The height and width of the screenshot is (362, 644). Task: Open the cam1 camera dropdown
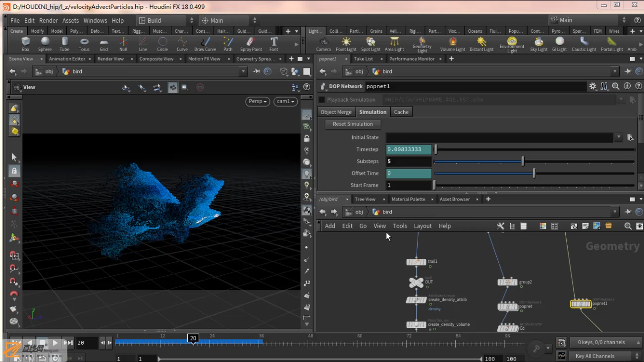click(x=285, y=101)
